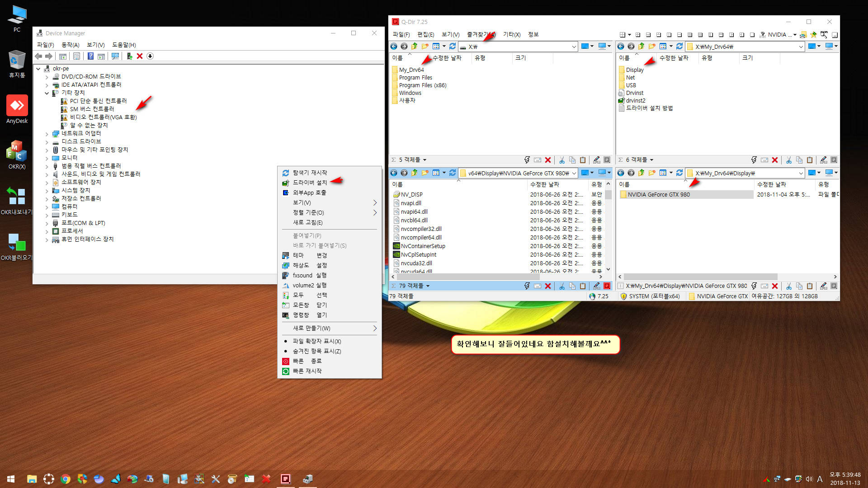
Task: Click Device Manager help toolbar icon
Action: pyautogui.click(x=90, y=56)
